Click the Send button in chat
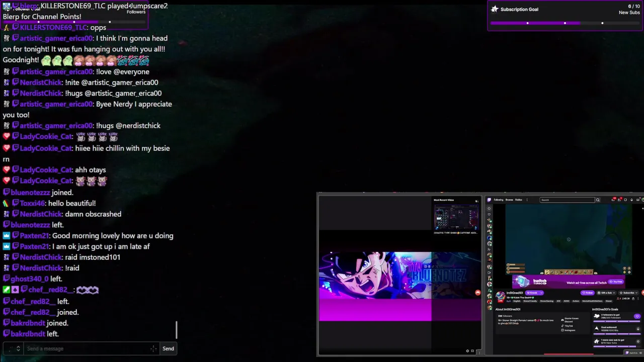This screenshot has height=362, width=644. 168,348
